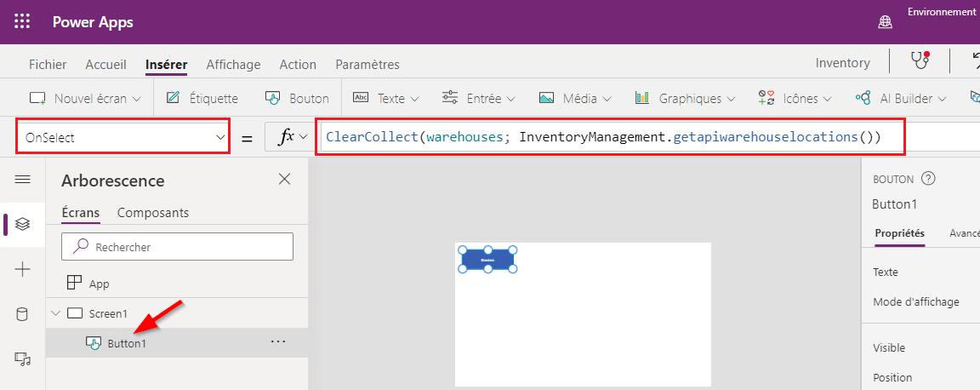Open the Tree view layers icon in sidebar

click(x=22, y=224)
